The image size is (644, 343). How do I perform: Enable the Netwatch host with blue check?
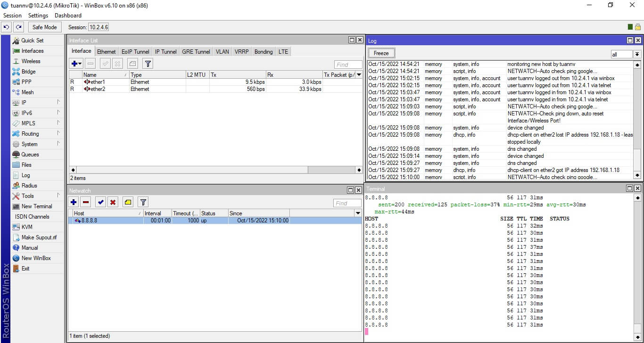point(100,202)
